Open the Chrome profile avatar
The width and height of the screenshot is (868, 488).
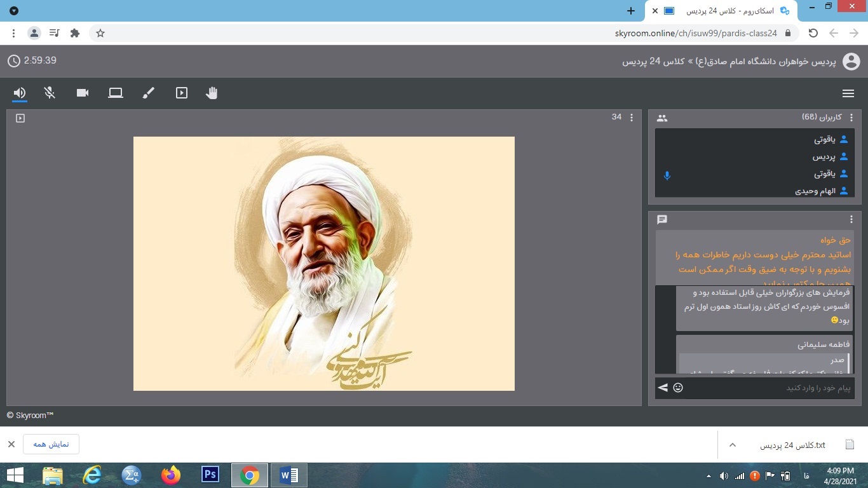[34, 33]
